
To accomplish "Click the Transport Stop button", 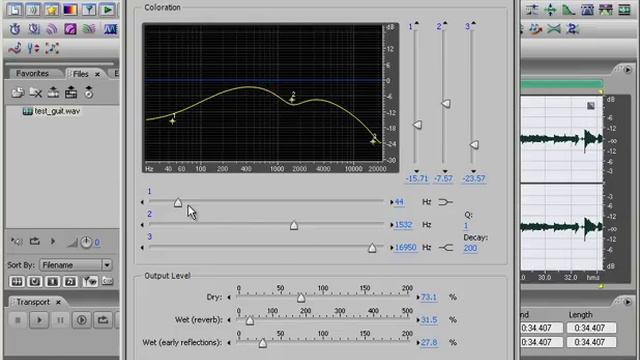I will tap(18, 320).
